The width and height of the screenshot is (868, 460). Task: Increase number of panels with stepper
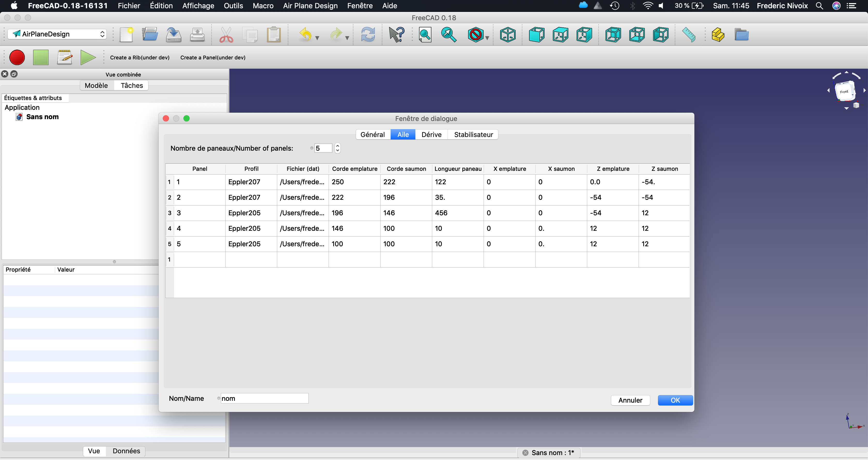338,145
